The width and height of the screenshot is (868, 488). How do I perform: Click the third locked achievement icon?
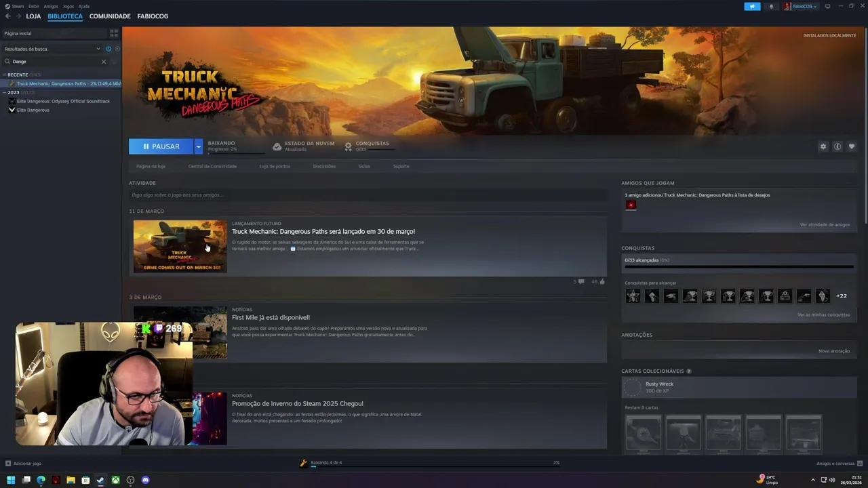(671, 296)
